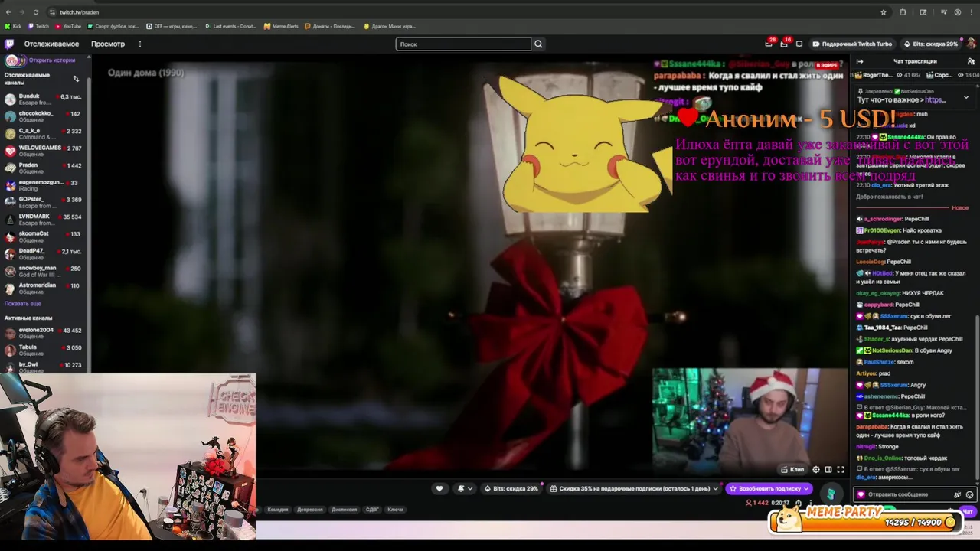Open the notification bell dropdown
Image resolution: width=980 pixels, height=551 pixels.
click(x=464, y=488)
